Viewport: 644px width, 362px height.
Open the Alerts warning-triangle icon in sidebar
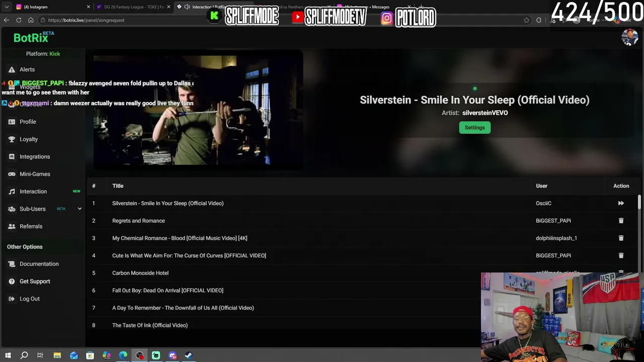click(12, 69)
